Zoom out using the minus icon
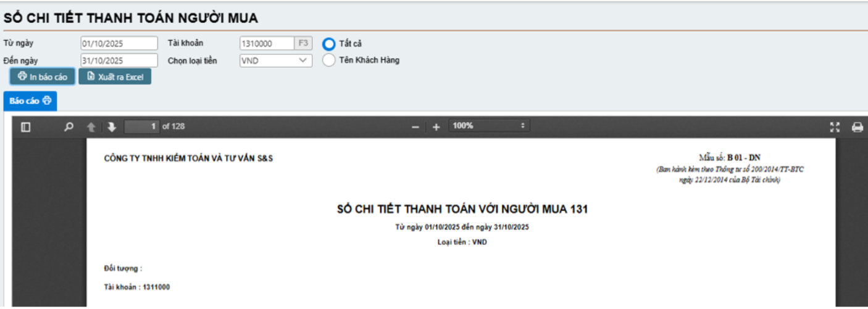Viewport: 868px width, 309px height. pyautogui.click(x=415, y=127)
